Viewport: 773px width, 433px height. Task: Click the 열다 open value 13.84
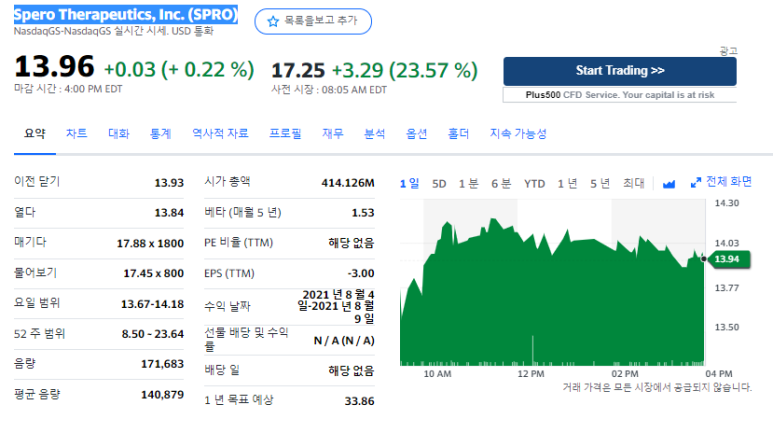pos(169,213)
